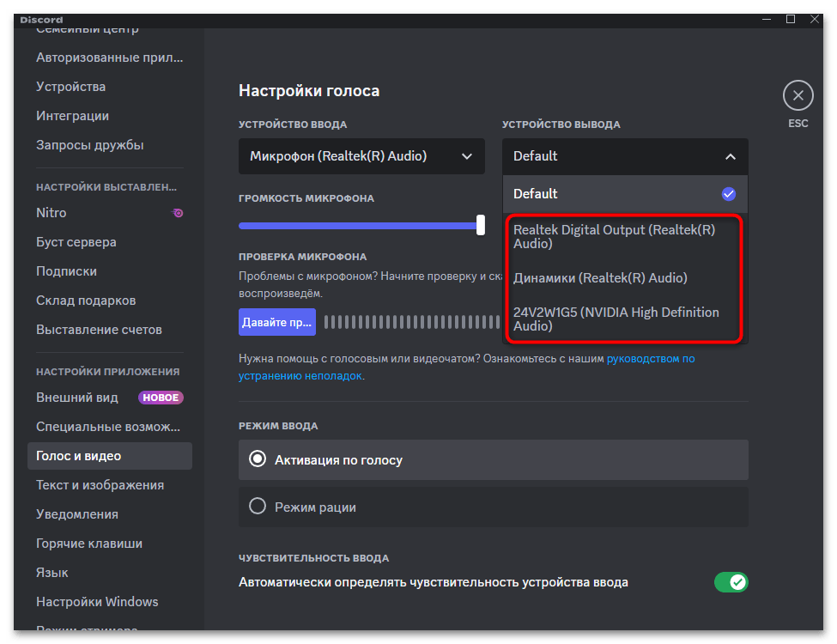The width and height of the screenshot is (837, 644).
Task: Select Голос и видео section
Action: 109,456
